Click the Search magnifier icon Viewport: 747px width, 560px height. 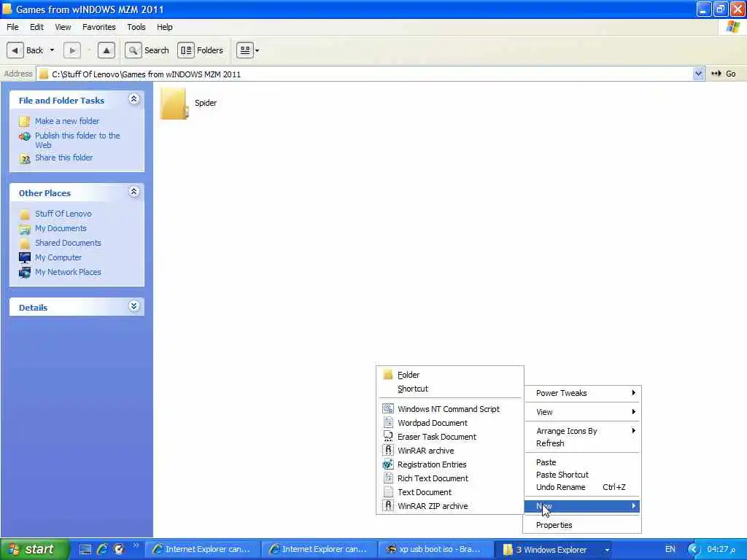[133, 50]
